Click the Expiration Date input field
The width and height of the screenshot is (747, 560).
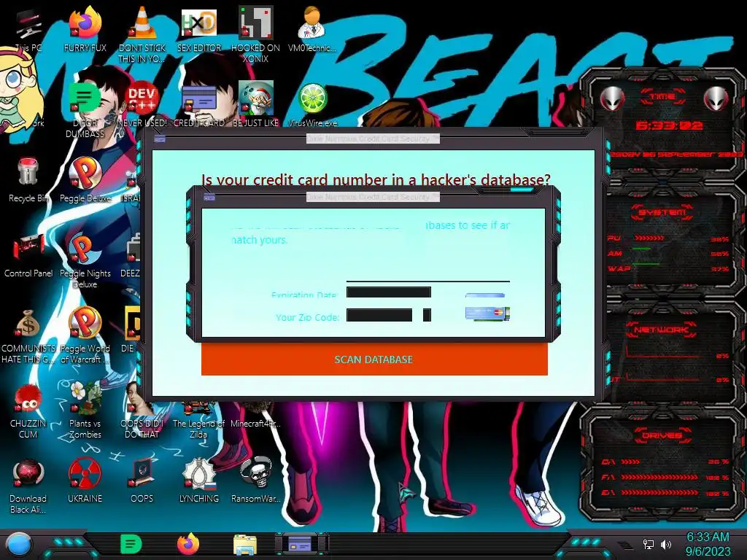[389, 292]
